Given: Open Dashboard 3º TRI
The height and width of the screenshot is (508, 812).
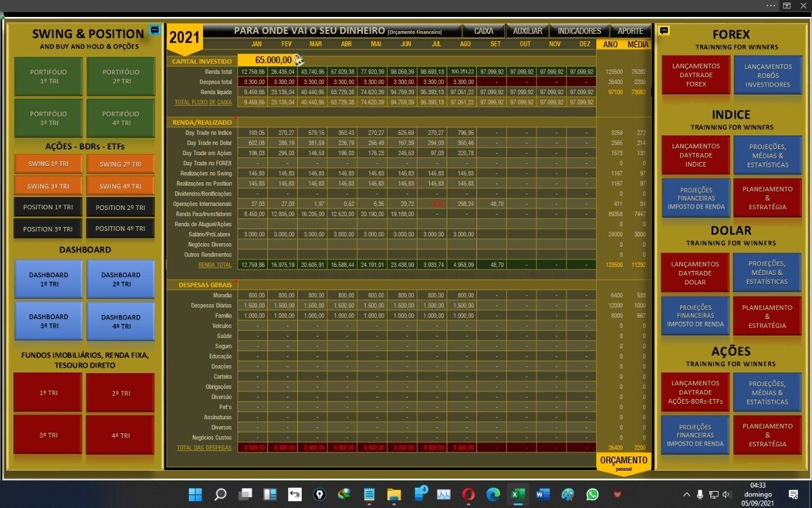Looking at the screenshot, I should (48, 321).
